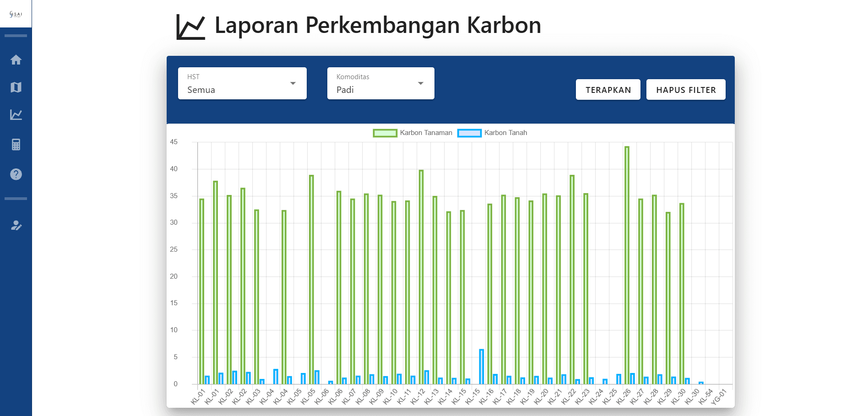Open the calculator icon in sidebar
The width and height of the screenshot is (868, 416).
pyautogui.click(x=16, y=145)
